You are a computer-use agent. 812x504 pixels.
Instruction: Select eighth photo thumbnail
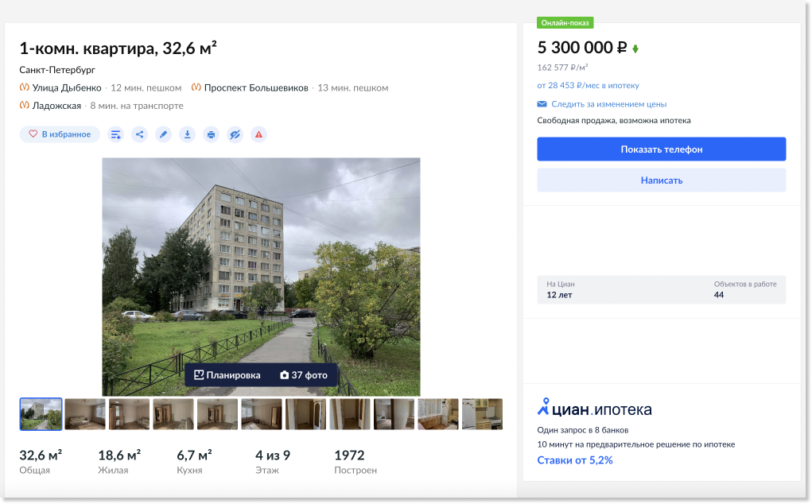(x=350, y=414)
